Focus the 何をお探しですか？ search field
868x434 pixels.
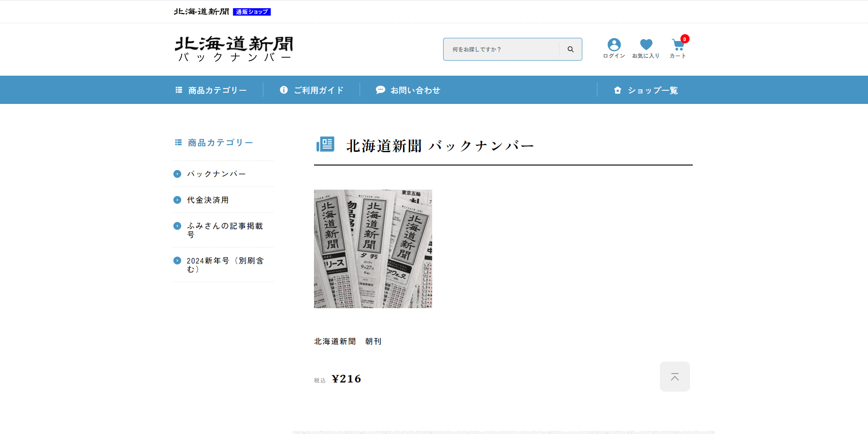click(502, 49)
